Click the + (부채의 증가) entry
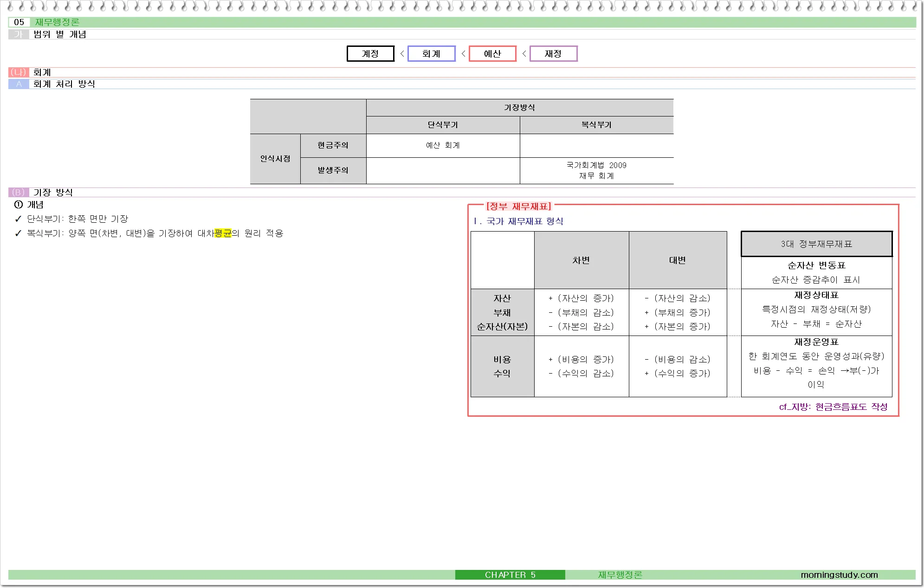Viewport: 924px width, 588px height. pos(678,312)
